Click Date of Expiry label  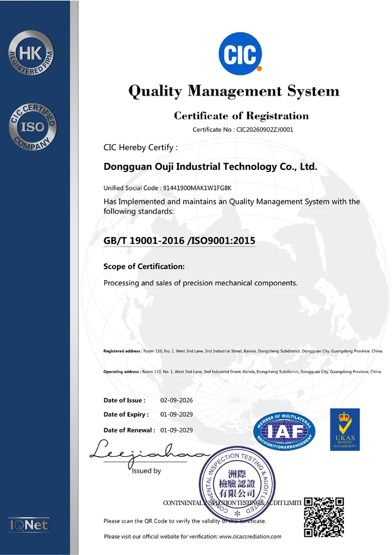(x=126, y=415)
